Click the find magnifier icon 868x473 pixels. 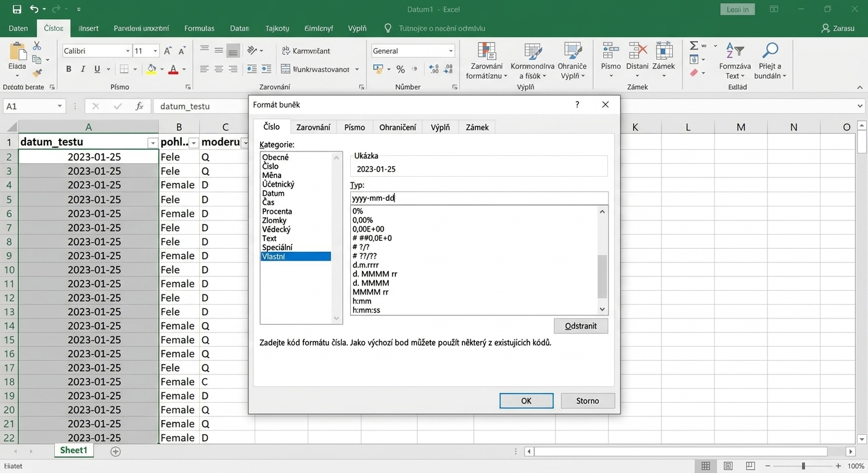point(770,51)
